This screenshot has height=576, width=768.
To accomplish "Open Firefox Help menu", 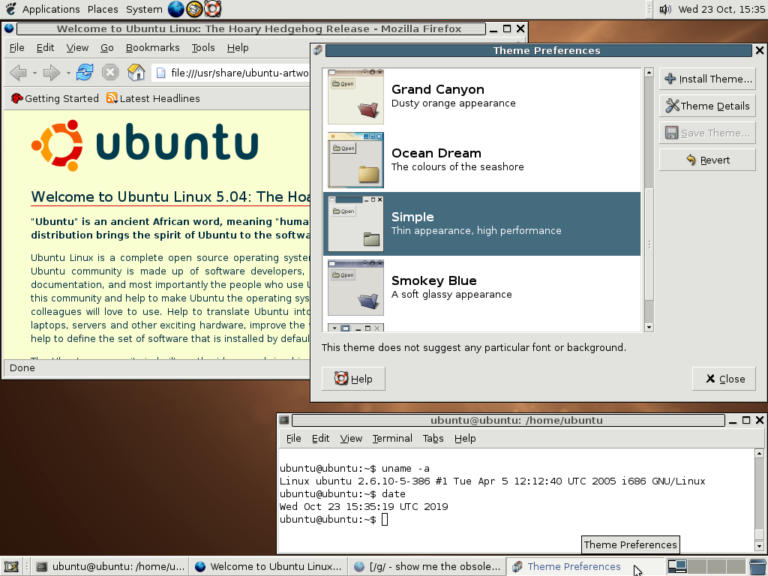I will click(238, 48).
